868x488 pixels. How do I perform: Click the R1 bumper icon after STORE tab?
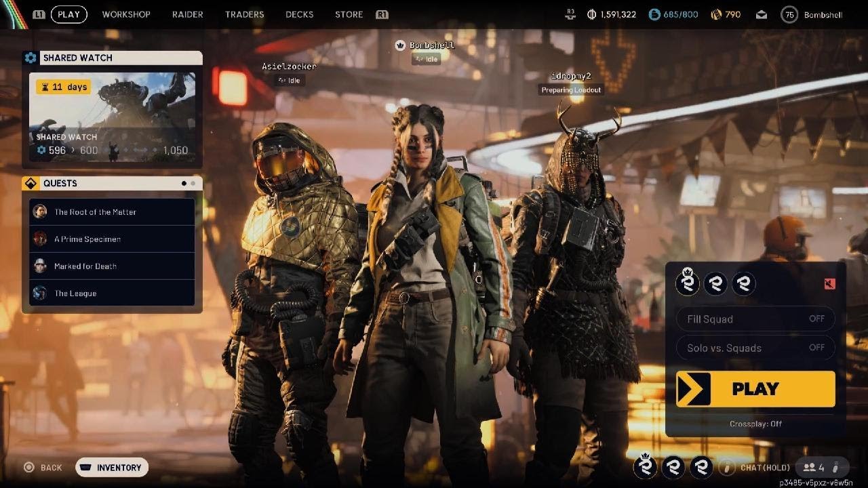coord(382,14)
